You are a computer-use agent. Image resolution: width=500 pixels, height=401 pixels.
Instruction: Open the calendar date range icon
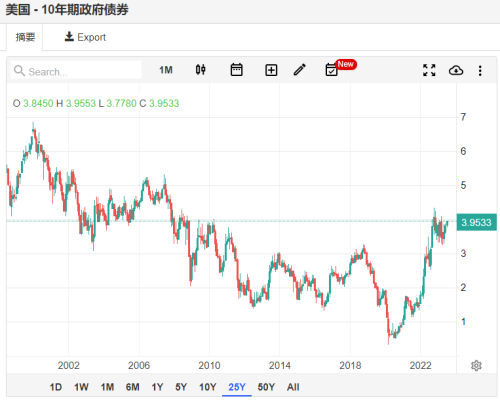(x=236, y=70)
